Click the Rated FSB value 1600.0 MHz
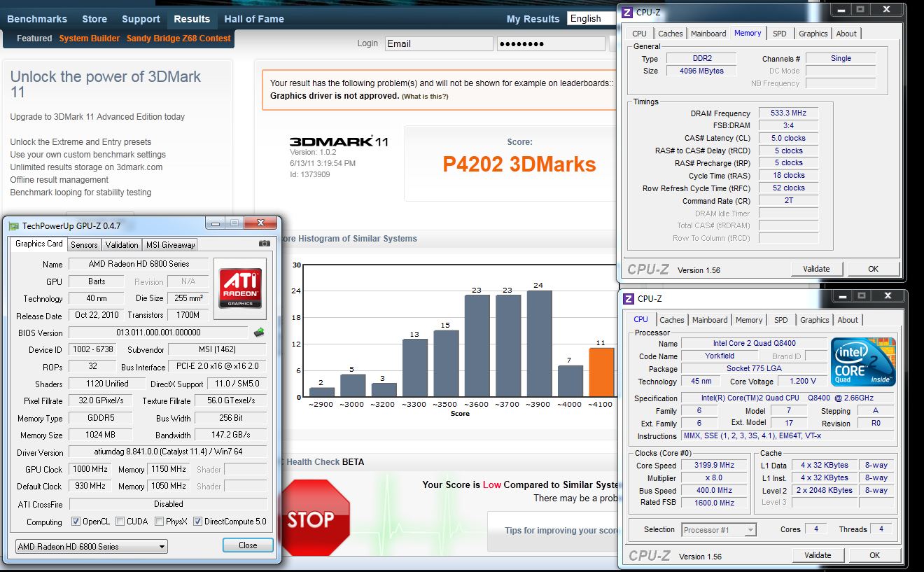 (715, 503)
